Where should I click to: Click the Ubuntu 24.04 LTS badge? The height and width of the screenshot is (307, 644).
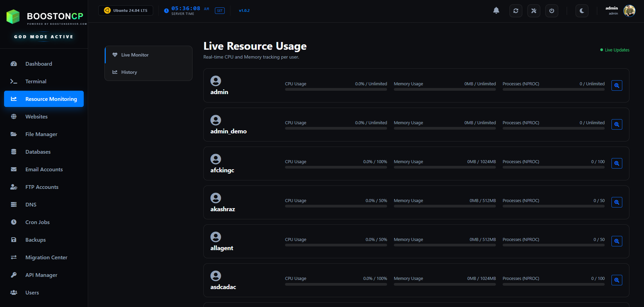[x=125, y=10]
